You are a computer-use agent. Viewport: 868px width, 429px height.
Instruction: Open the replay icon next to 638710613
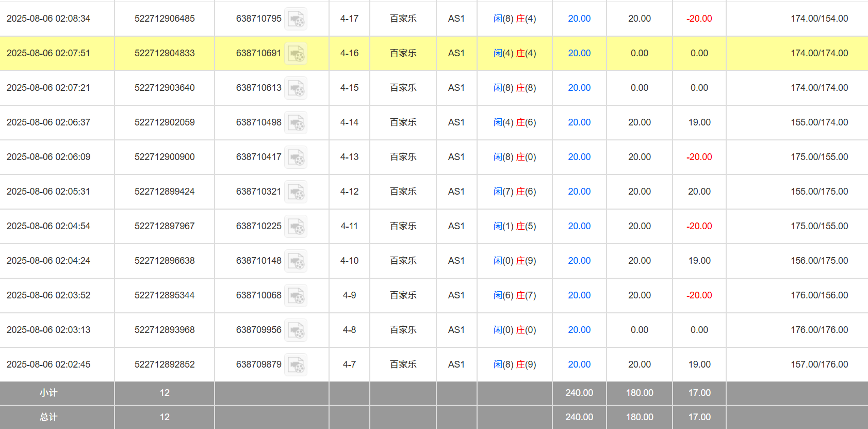click(x=296, y=88)
